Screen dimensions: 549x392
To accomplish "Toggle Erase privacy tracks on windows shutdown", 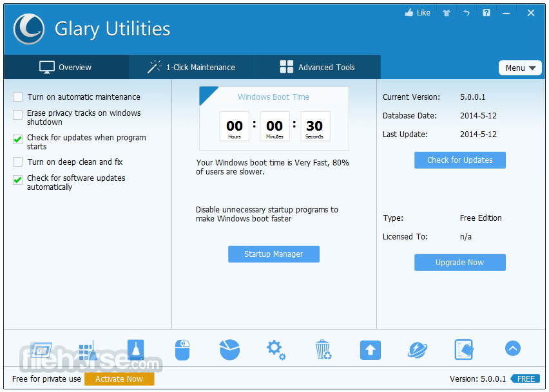I will coord(17,115).
